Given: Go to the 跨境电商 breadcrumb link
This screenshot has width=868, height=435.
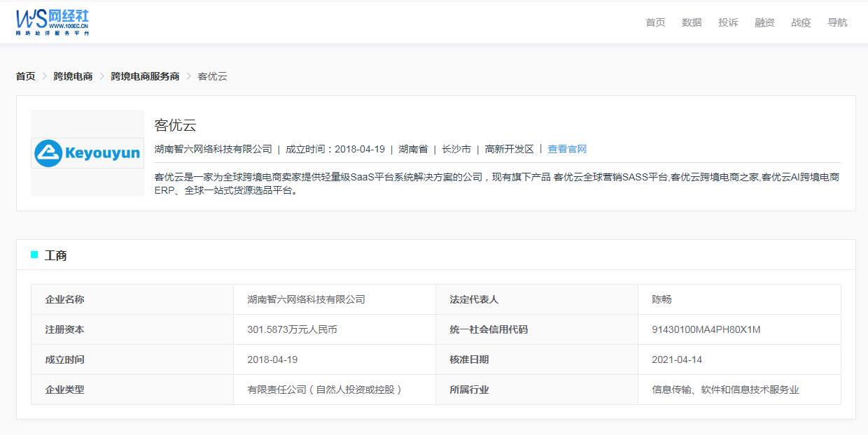Looking at the screenshot, I should tap(73, 76).
